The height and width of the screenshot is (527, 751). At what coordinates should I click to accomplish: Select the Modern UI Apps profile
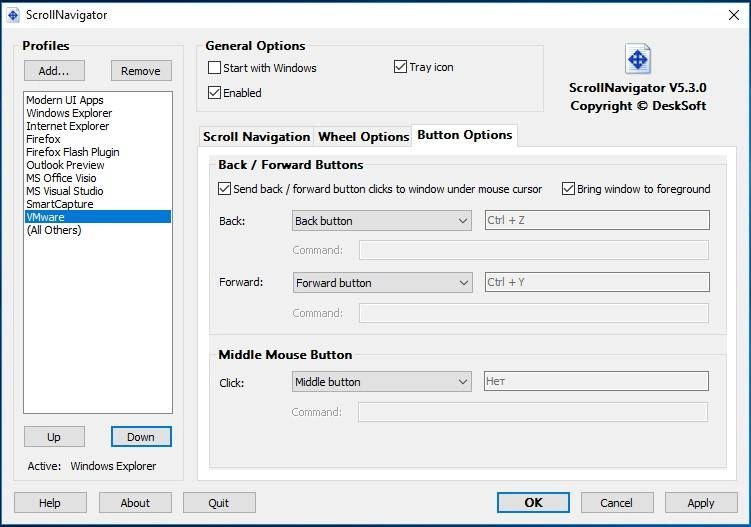pyautogui.click(x=98, y=100)
